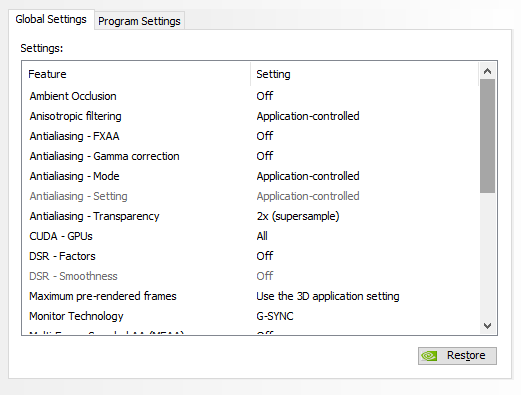
Task: Open Antialiasing - FXAA setting value Off
Action: tap(265, 136)
